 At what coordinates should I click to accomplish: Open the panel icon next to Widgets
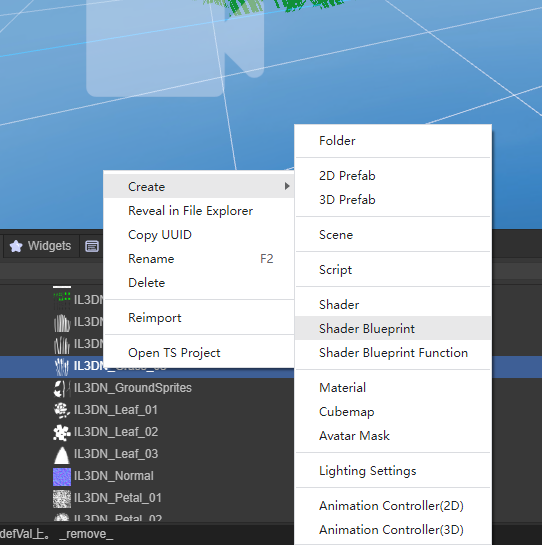tap(92, 246)
